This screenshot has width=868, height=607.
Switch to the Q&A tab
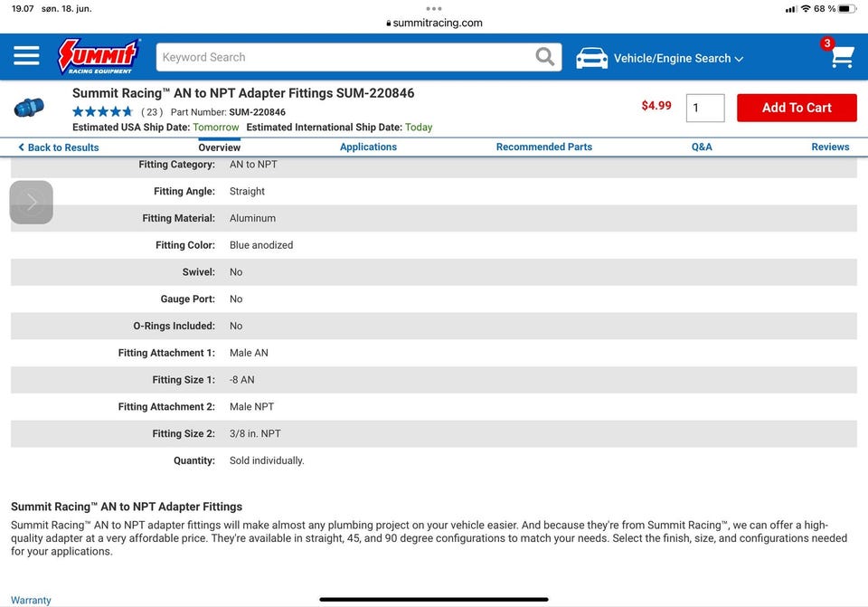click(702, 147)
